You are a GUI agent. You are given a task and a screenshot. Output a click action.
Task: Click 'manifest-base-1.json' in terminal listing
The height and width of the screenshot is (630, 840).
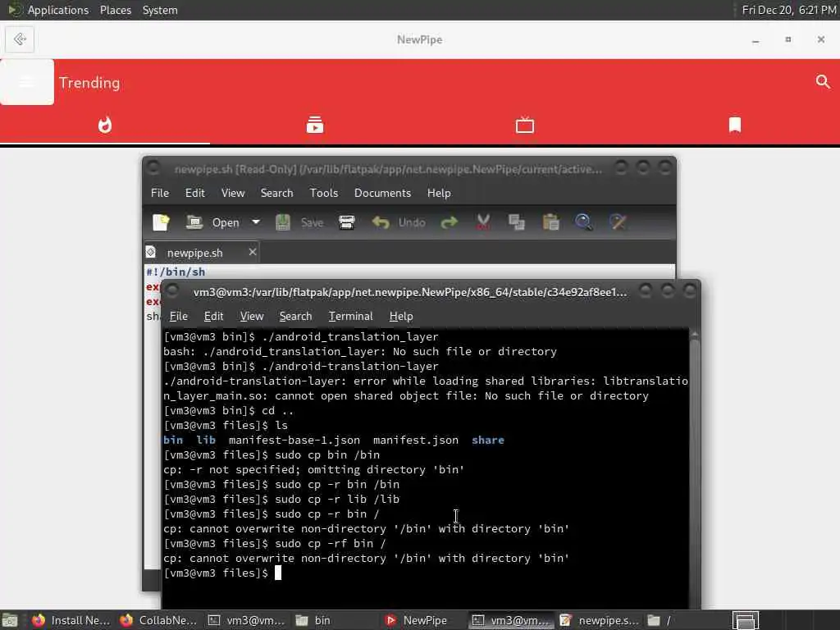[x=294, y=440]
